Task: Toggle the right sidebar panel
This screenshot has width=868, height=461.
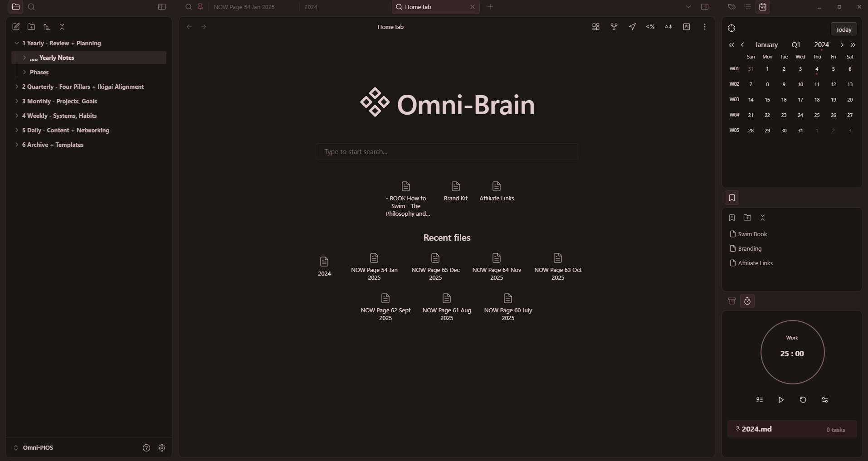Action: coord(704,7)
